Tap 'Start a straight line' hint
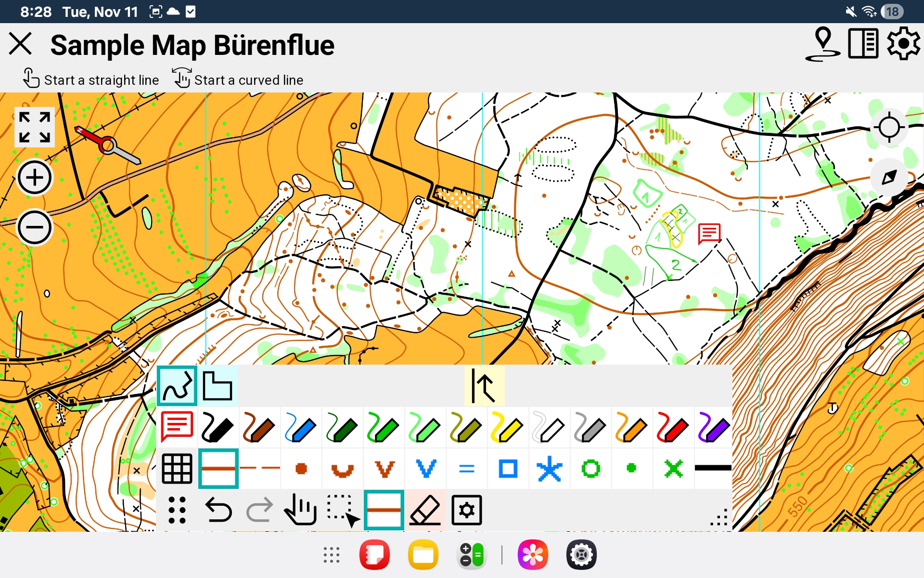The image size is (924, 578). click(91, 79)
